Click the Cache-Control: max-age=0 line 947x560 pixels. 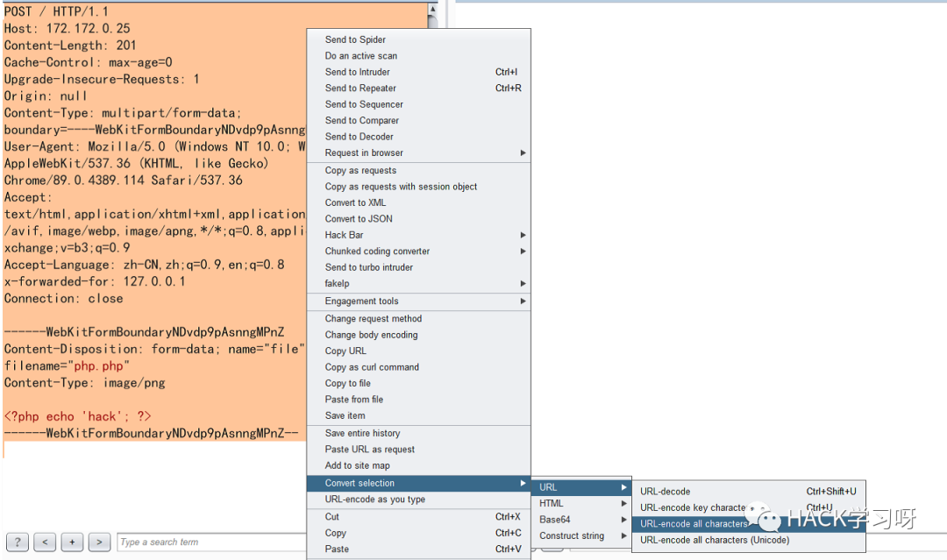89,62
